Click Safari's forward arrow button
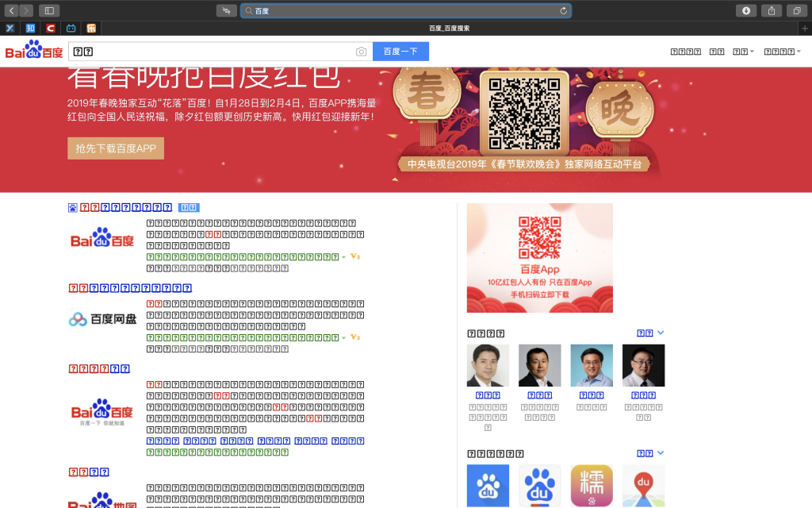The height and width of the screenshot is (508, 812). [26, 10]
